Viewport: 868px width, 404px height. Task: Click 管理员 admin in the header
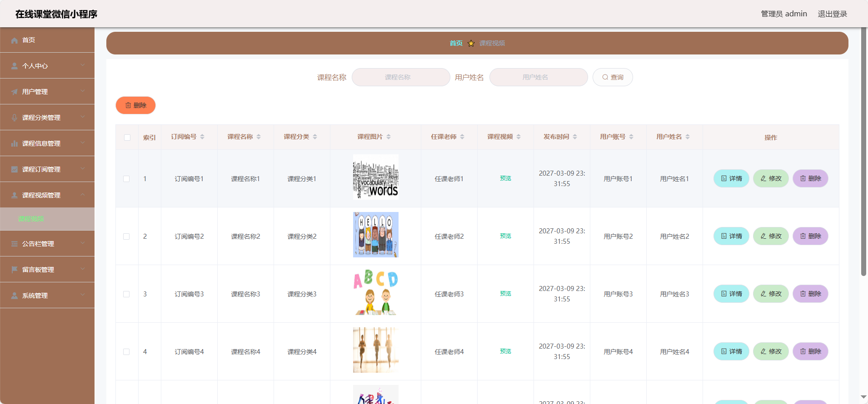[784, 14]
